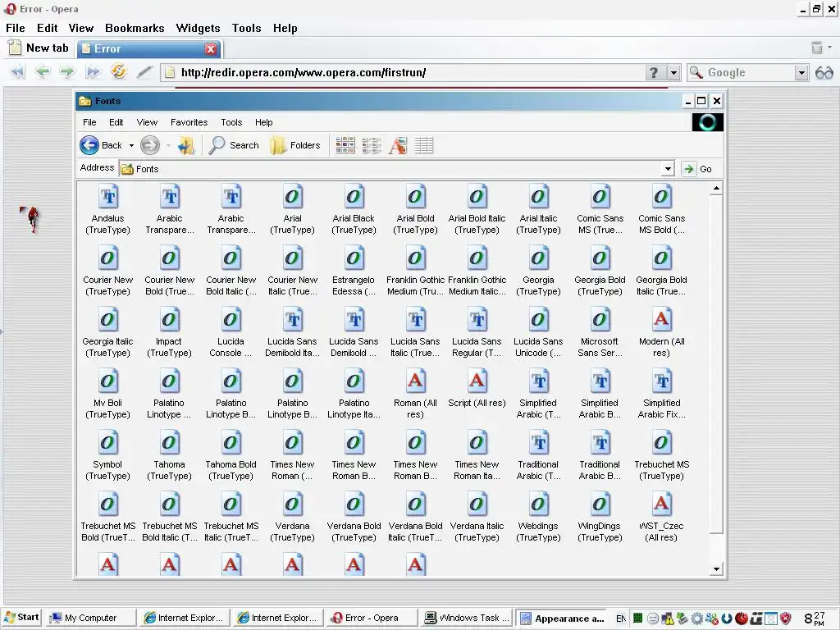The width and height of the screenshot is (840, 630).
Task: Click the red shield tray icon
Action: [x=785, y=619]
